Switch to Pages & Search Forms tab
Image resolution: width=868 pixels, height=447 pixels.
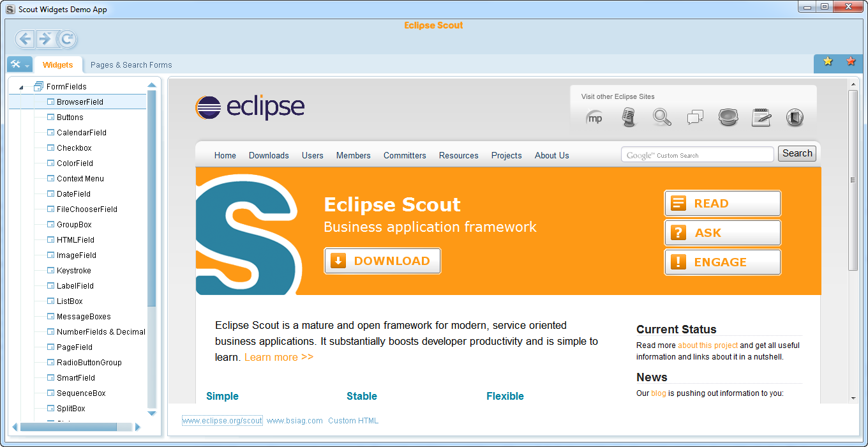pyautogui.click(x=131, y=64)
